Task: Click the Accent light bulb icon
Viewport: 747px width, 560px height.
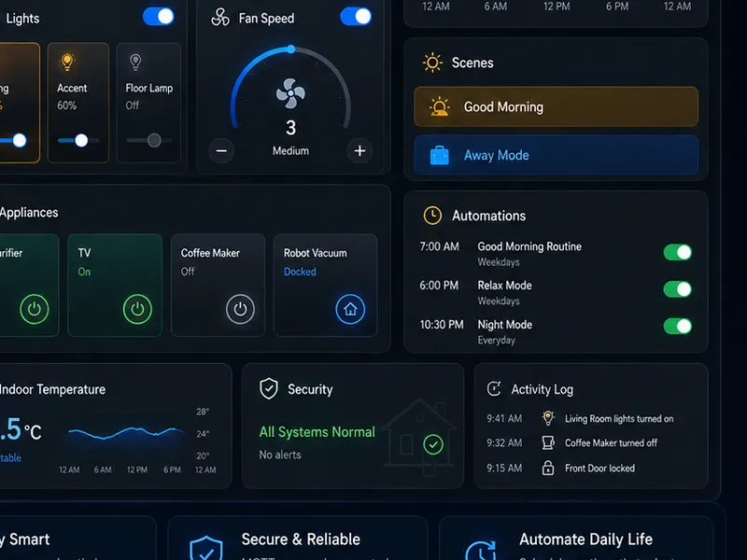Action: click(x=67, y=62)
